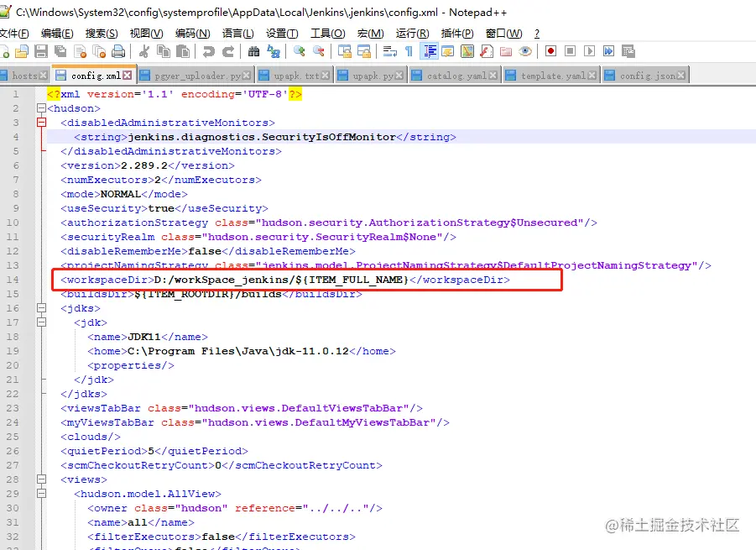
Task: Toggle word wrap in the toolbar
Action: (389, 52)
